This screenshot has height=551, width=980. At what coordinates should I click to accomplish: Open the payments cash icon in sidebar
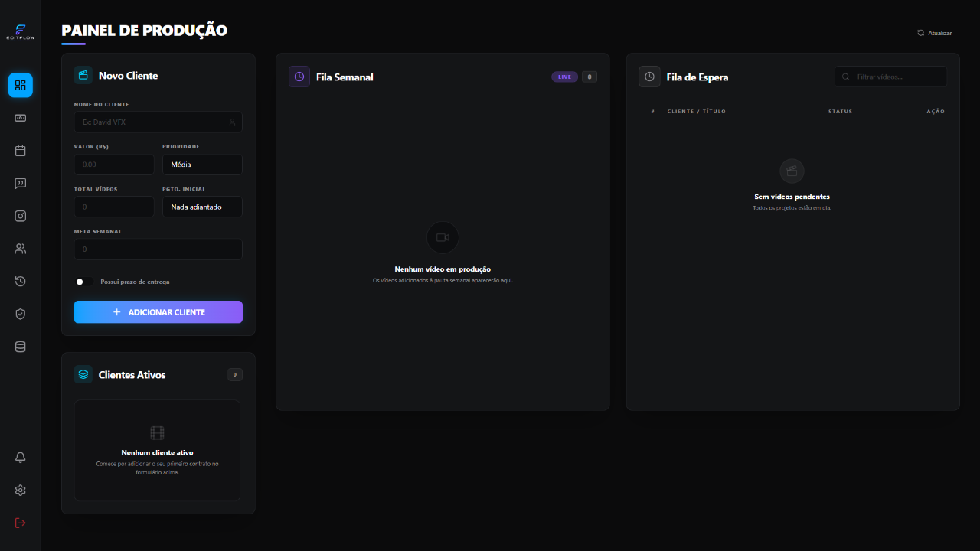point(21,118)
